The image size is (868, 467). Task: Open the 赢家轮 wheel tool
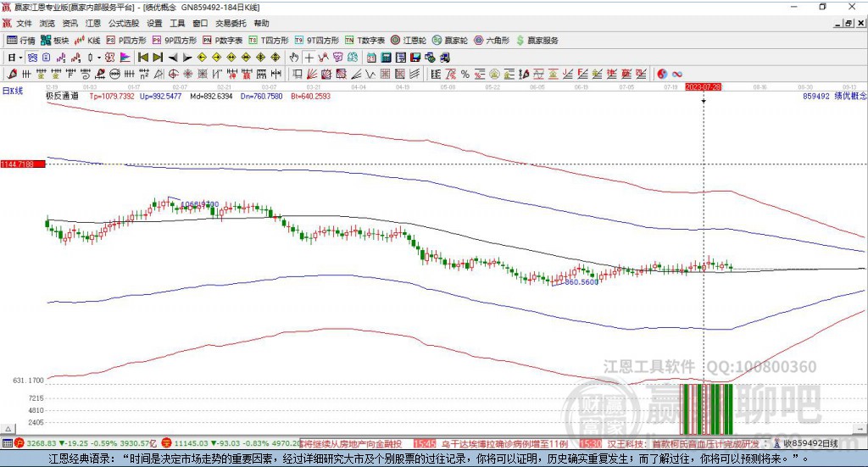click(450, 41)
